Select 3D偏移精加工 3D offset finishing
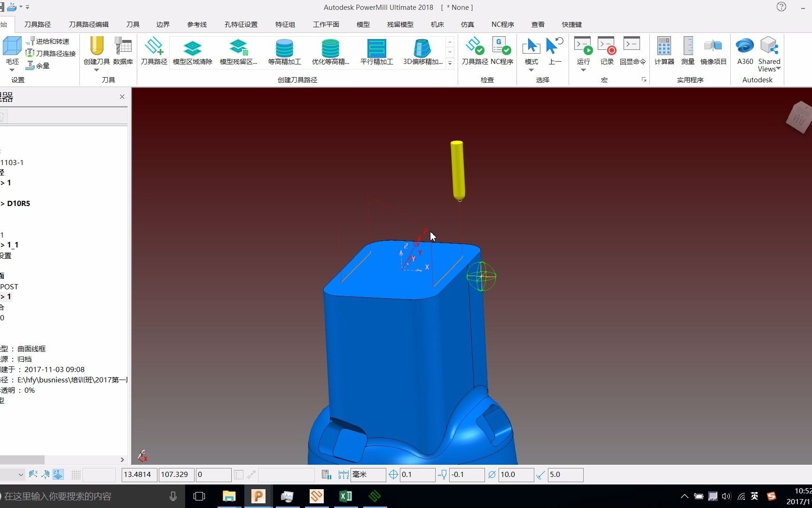Viewport: 812px width, 508px height. tap(422, 52)
